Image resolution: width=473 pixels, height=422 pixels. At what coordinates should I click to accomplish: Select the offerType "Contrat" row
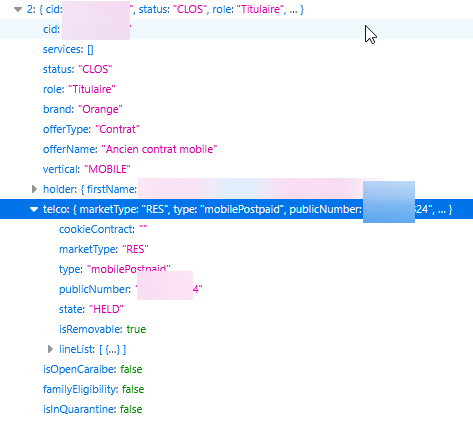236,129
